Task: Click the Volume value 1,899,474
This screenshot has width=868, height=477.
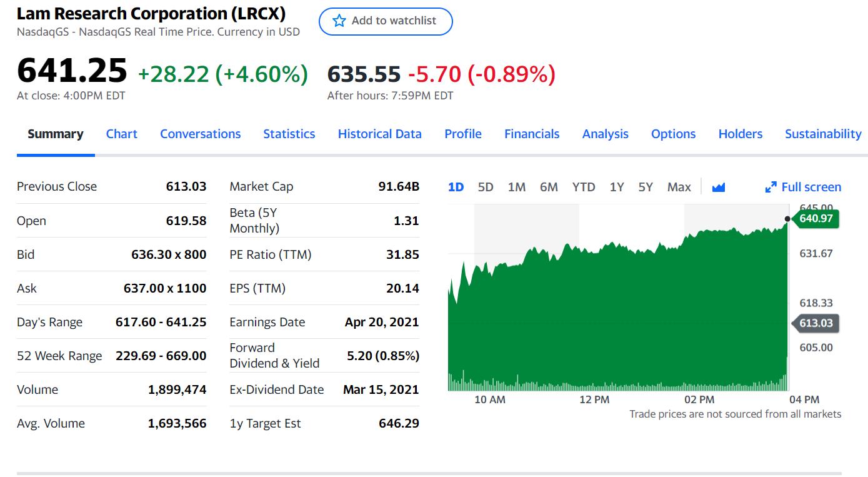Action: pos(177,389)
